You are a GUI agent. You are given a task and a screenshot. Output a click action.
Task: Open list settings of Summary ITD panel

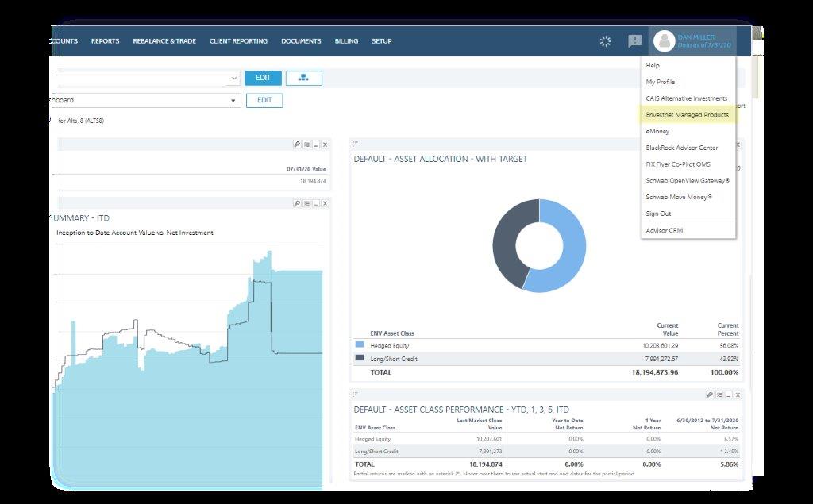[x=306, y=203]
